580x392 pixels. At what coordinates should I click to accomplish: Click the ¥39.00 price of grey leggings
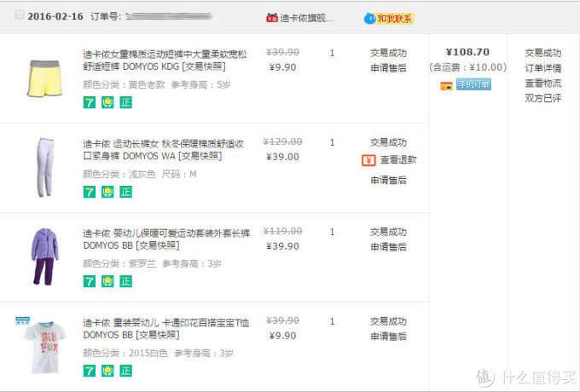(282, 157)
